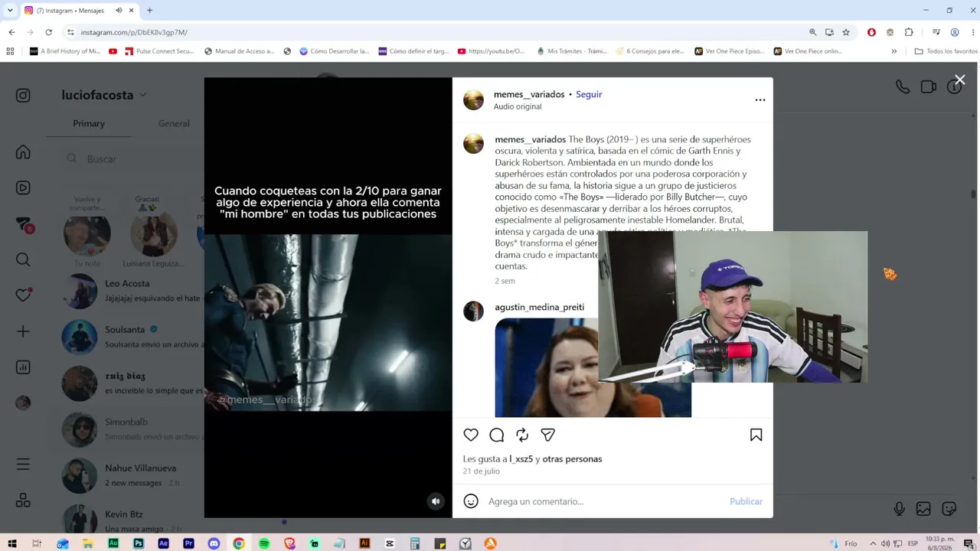Click the Instagram logo in the sidebar
980x551 pixels.
click(x=23, y=95)
